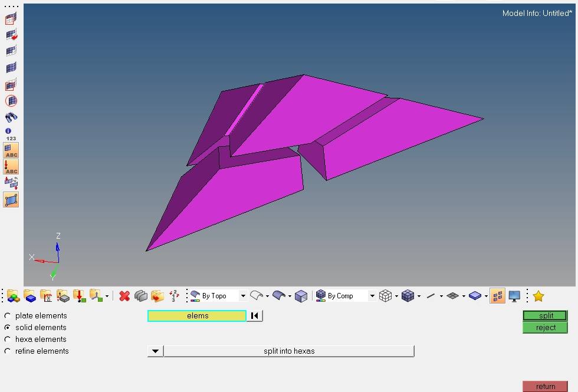The width and height of the screenshot is (578, 392).
Task: Click the XYZ axis triad in viewport
Action: coord(46,256)
